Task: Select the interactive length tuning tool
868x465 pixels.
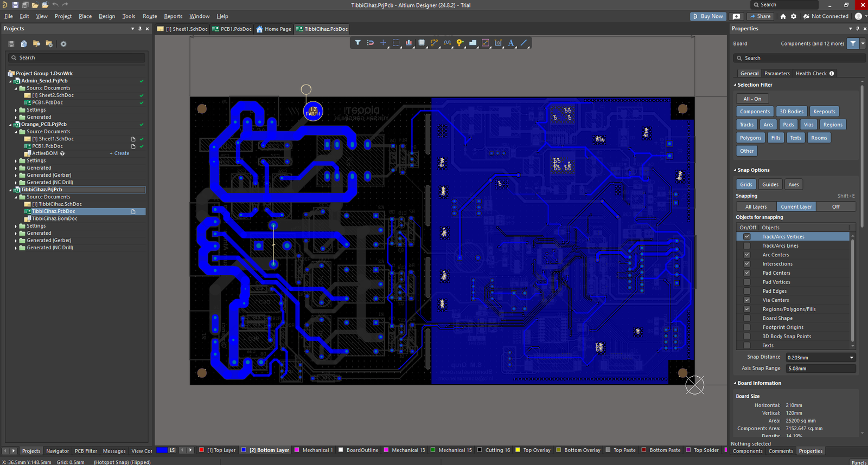Action: (x=447, y=43)
